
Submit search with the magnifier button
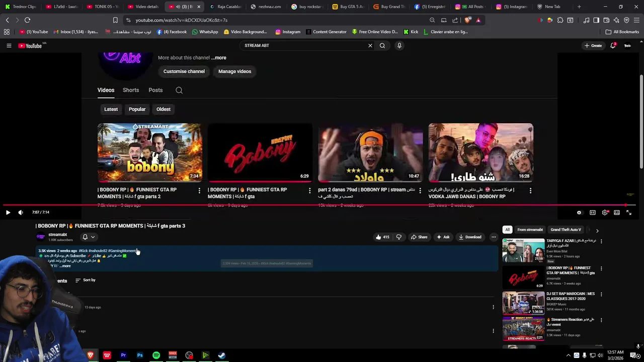(x=382, y=46)
